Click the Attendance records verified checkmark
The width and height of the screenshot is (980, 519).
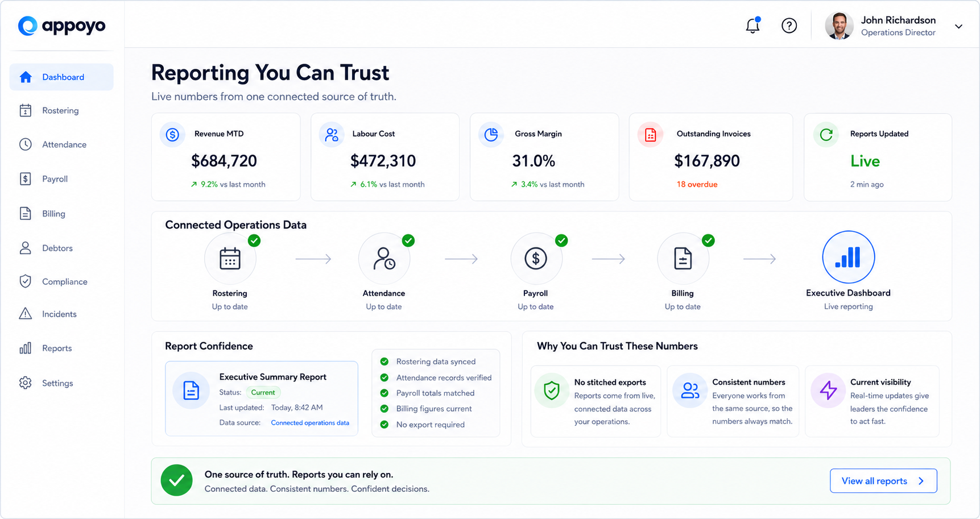tap(384, 377)
